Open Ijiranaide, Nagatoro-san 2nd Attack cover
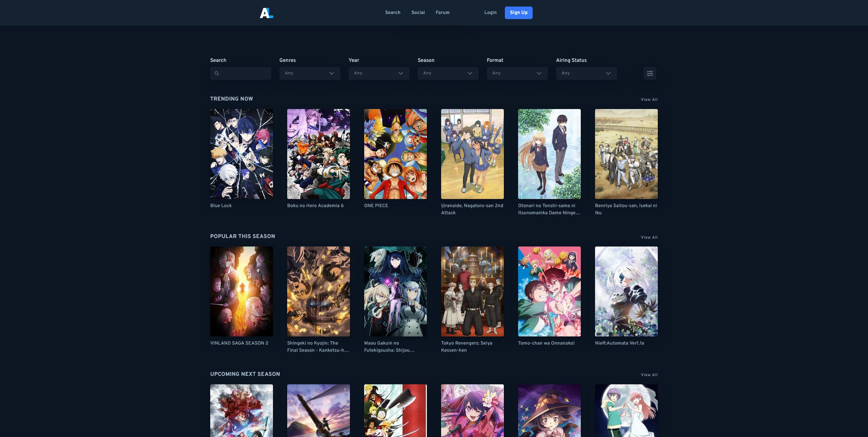This screenshot has height=437, width=868. [x=472, y=154]
